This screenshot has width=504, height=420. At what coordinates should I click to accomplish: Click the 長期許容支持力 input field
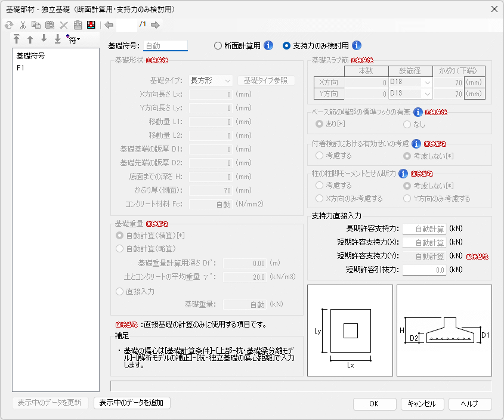[x=424, y=228]
